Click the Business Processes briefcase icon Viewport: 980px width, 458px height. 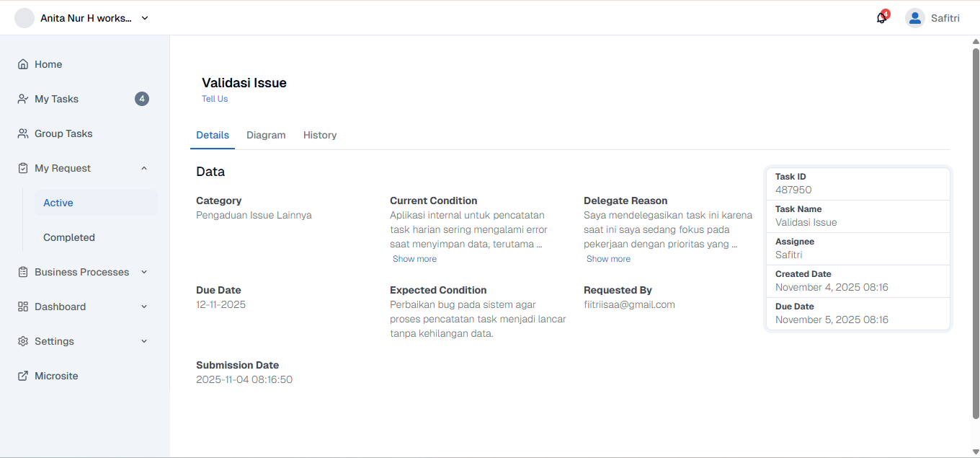tap(22, 272)
